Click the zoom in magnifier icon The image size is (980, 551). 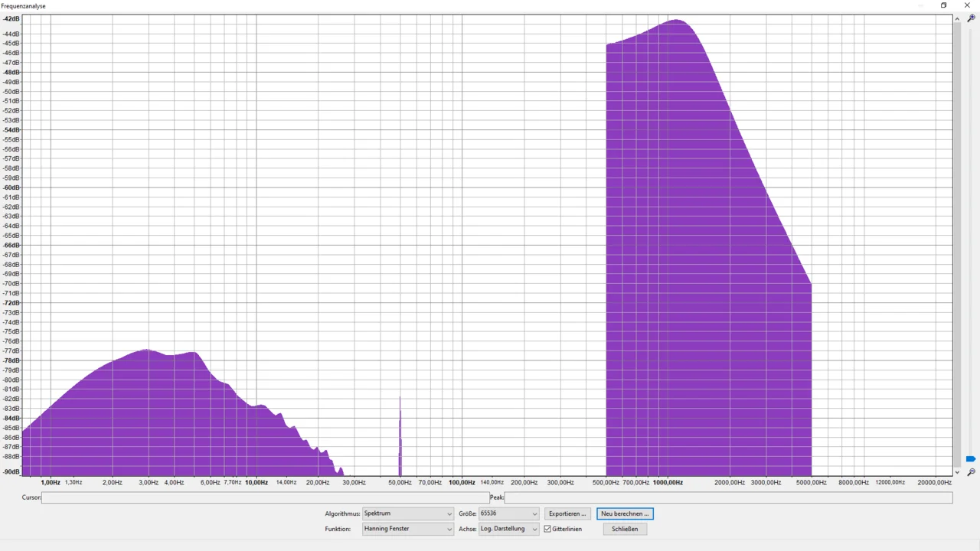[x=971, y=18]
